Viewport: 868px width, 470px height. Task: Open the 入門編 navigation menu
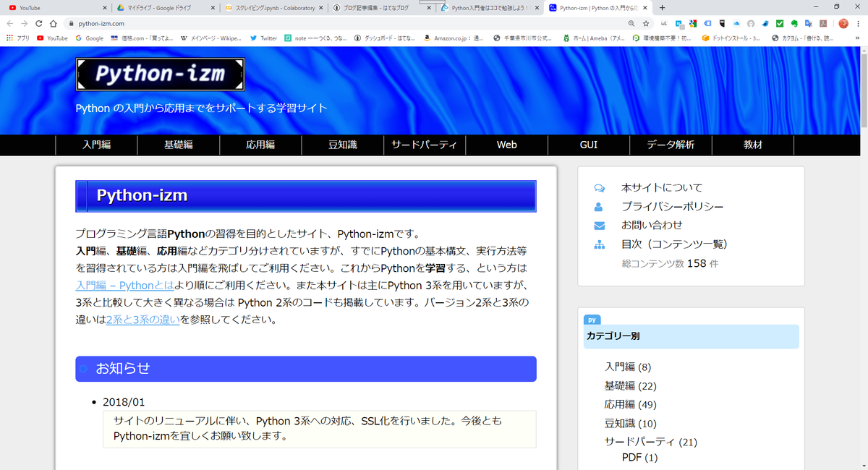pyautogui.click(x=96, y=145)
